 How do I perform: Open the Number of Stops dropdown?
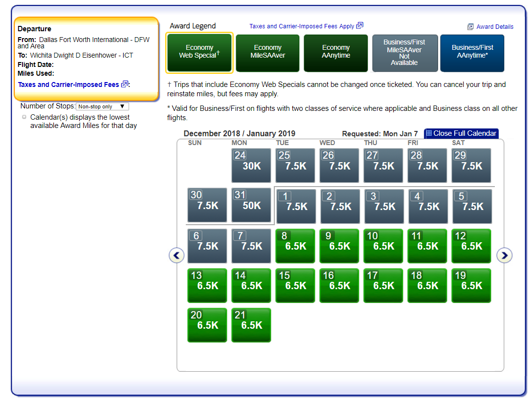(102, 106)
